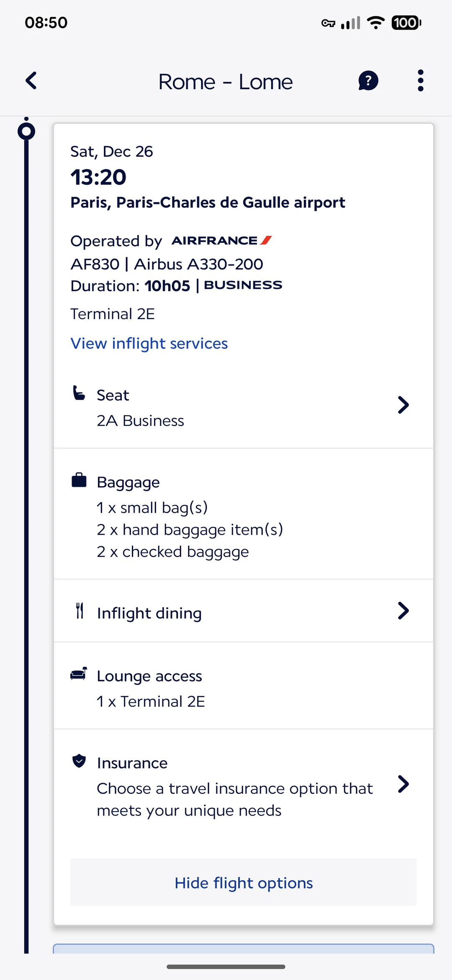Tap the lounge access sofa icon
Viewport: 452px width, 980px height.
(x=79, y=674)
